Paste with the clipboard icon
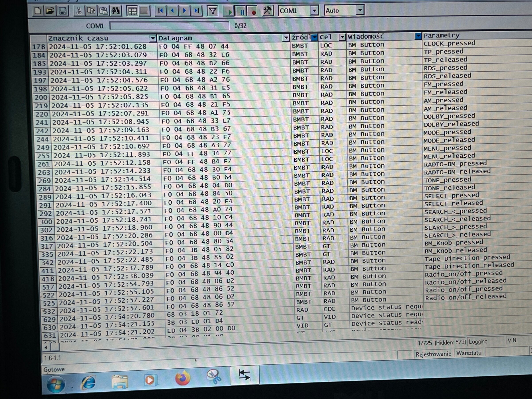Image resolution: width=532 pixels, height=399 pixels. (x=104, y=11)
